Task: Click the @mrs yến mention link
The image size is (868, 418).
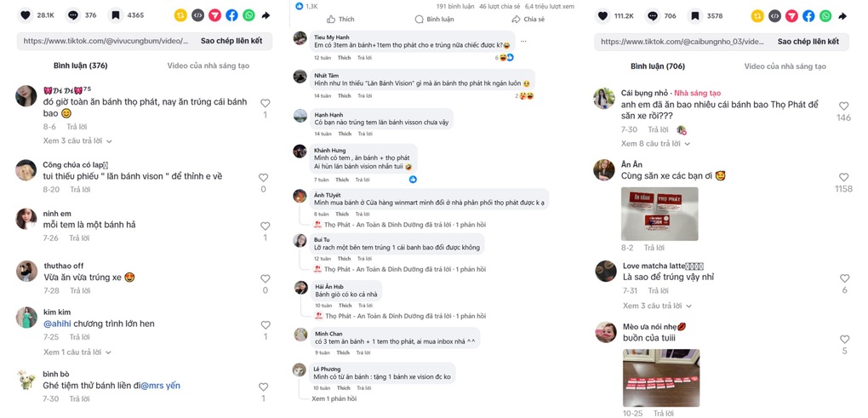Action: pyautogui.click(x=160, y=386)
